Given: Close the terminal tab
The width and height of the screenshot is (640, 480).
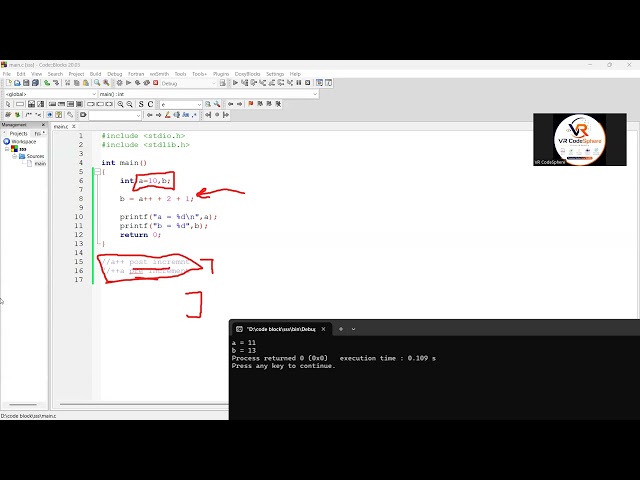Looking at the screenshot, I should tap(323, 329).
